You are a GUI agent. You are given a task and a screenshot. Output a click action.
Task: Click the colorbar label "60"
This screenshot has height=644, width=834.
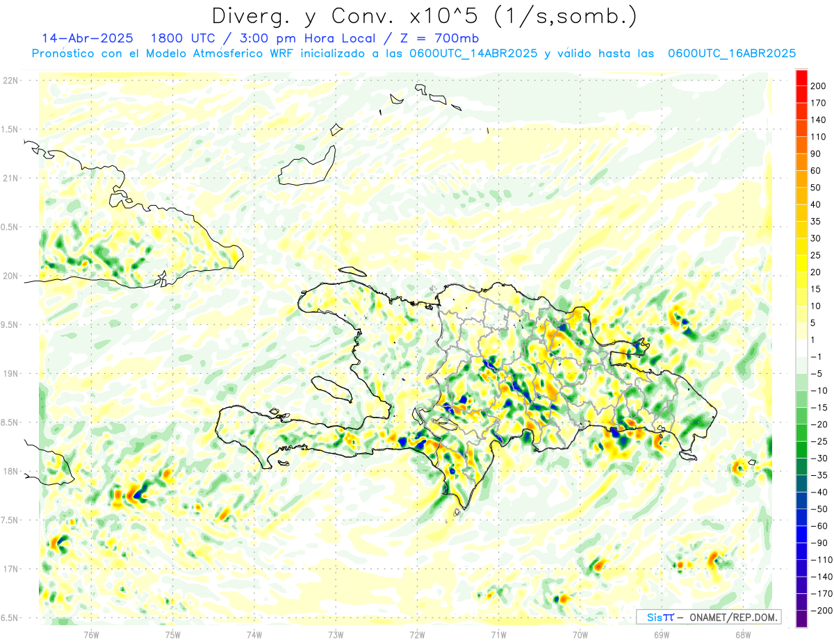[817, 171]
